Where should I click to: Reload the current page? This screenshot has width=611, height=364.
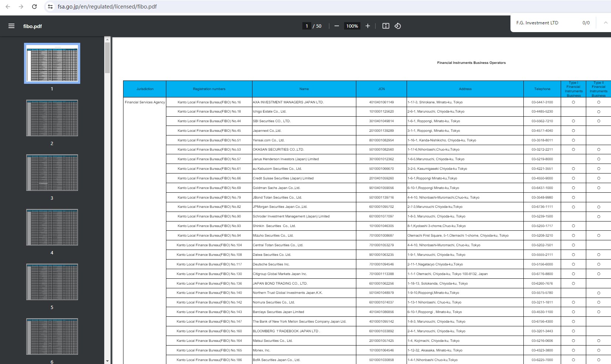[x=34, y=7]
